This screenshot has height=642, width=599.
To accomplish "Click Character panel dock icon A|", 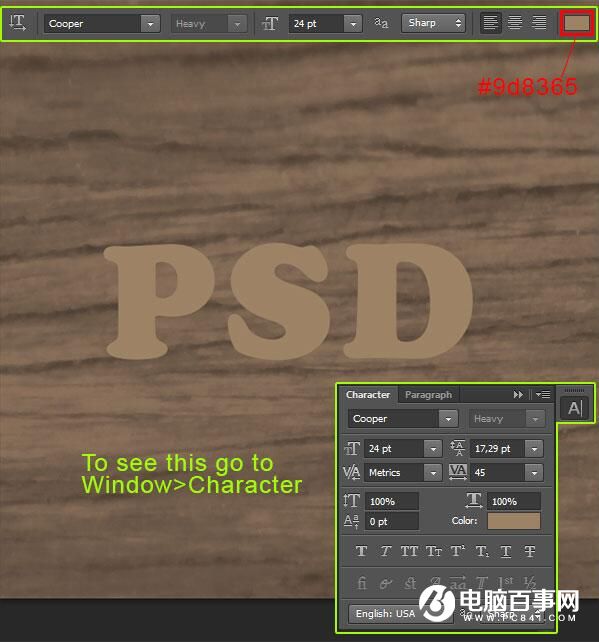I will [x=574, y=408].
